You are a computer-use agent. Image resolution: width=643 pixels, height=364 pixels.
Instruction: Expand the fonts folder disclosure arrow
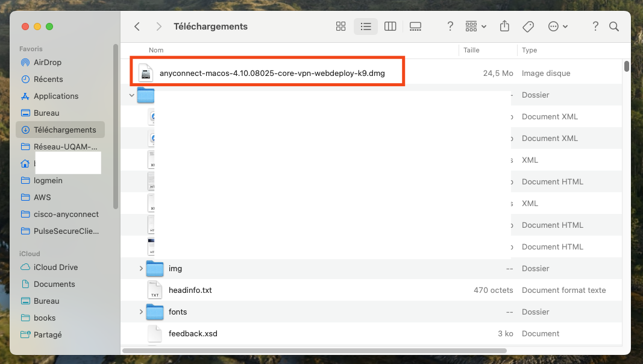141,312
